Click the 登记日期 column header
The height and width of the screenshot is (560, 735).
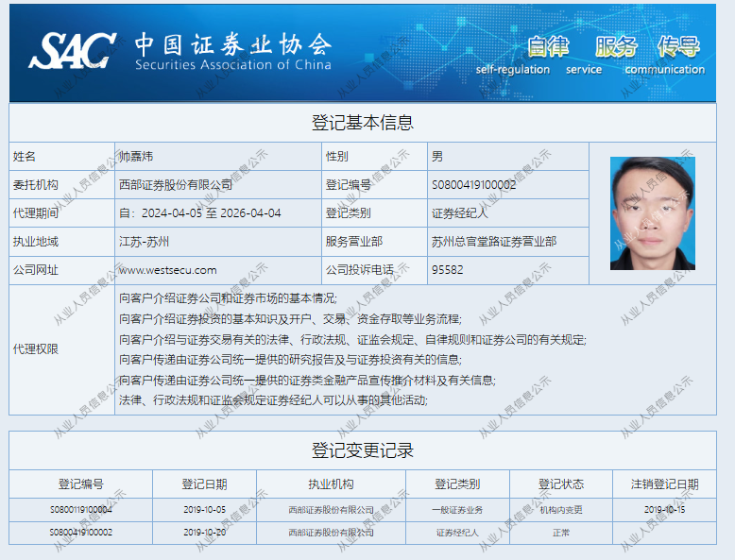point(204,484)
